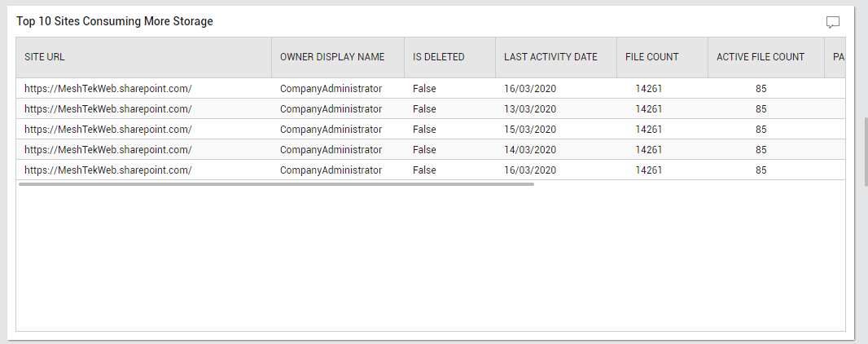Click the first row's active count 85

point(761,89)
